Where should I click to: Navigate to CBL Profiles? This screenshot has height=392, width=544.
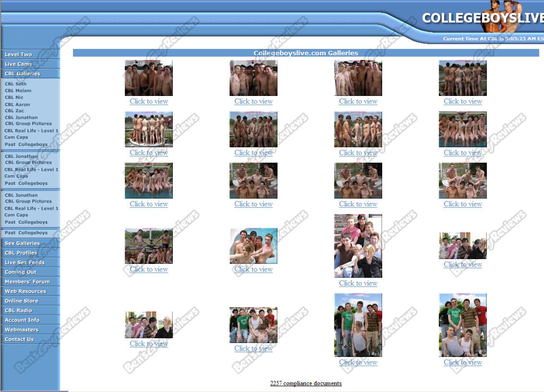click(21, 253)
